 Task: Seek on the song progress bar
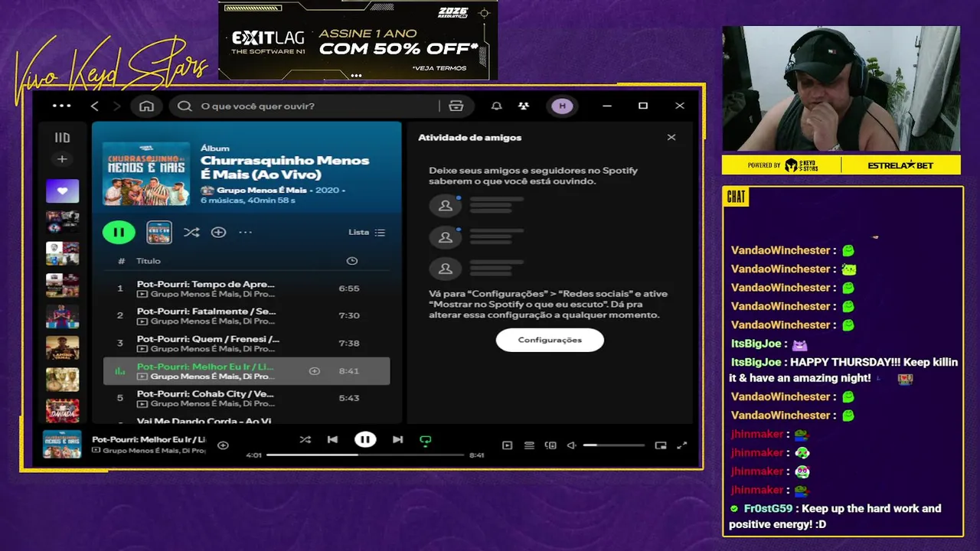pos(365,455)
